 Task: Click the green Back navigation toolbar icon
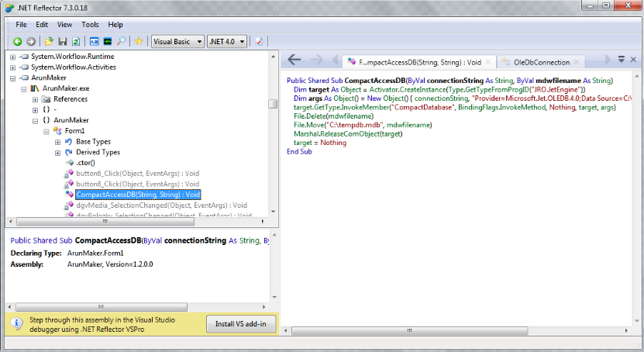click(x=17, y=42)
